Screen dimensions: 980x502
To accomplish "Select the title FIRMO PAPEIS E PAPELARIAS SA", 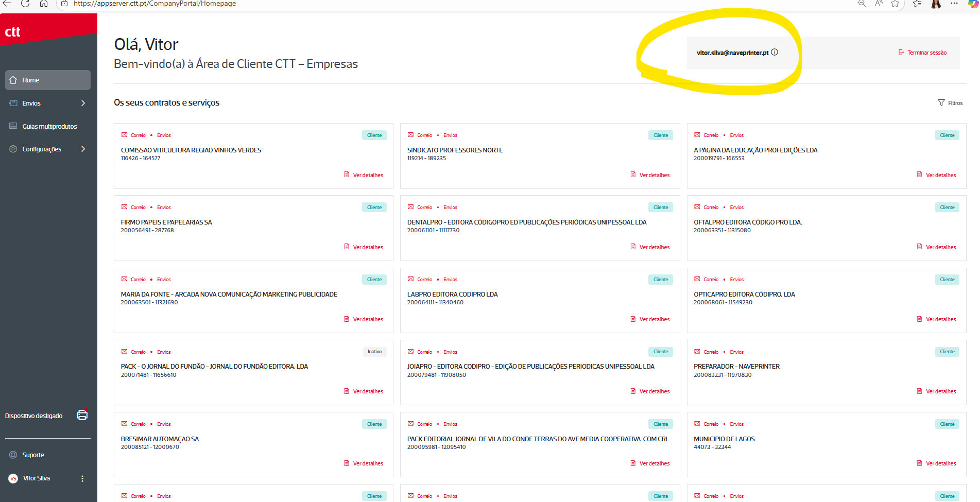I will (166, 222).
